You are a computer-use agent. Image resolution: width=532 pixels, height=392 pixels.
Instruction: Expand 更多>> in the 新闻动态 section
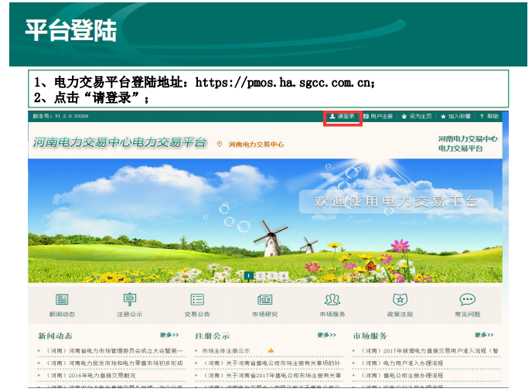[x=169, y=336]
